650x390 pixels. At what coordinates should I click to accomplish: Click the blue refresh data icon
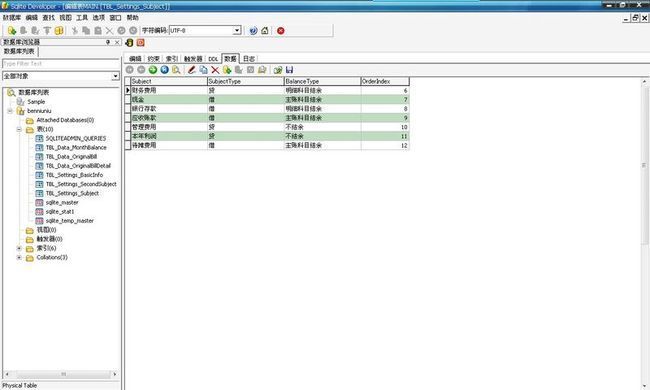point(165,70)
